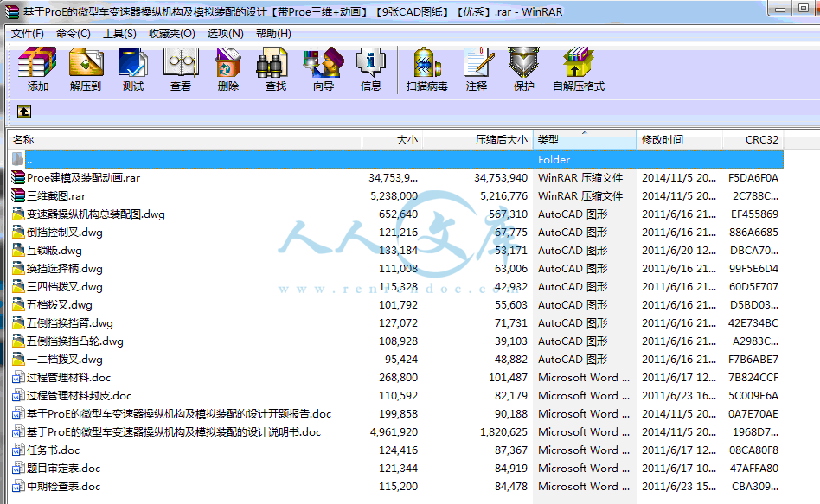Open the 文件(F) menu
The width and height of the screenshot is (820, 504).
coord(27,34)
